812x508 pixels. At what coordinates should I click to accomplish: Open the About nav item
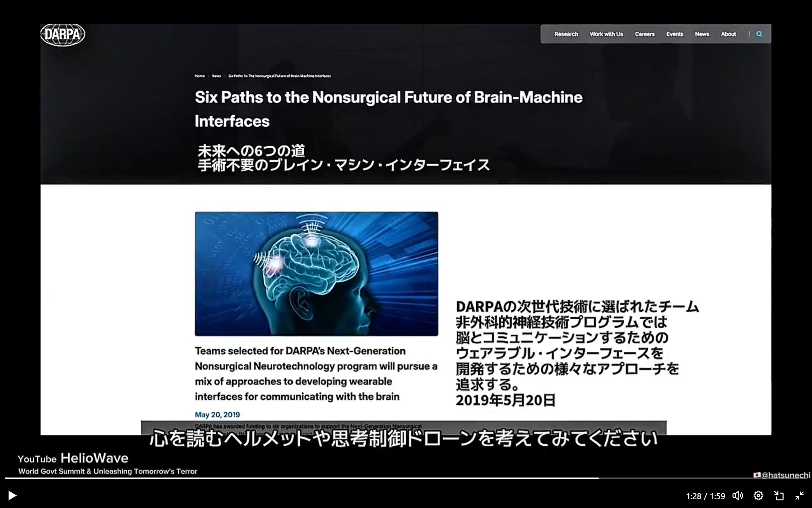tap(728, 34)
